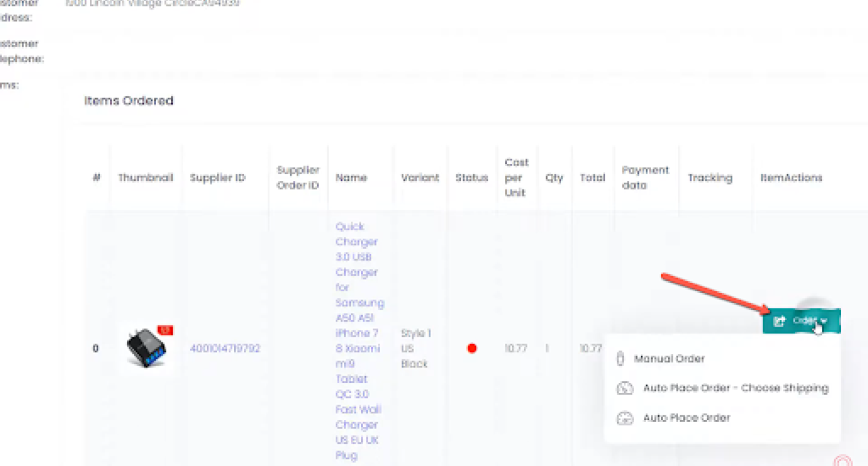Click the Manual Order mouse icon
Image resolution: width=868 pixels, height=466 pixels.
click(620, 359)
